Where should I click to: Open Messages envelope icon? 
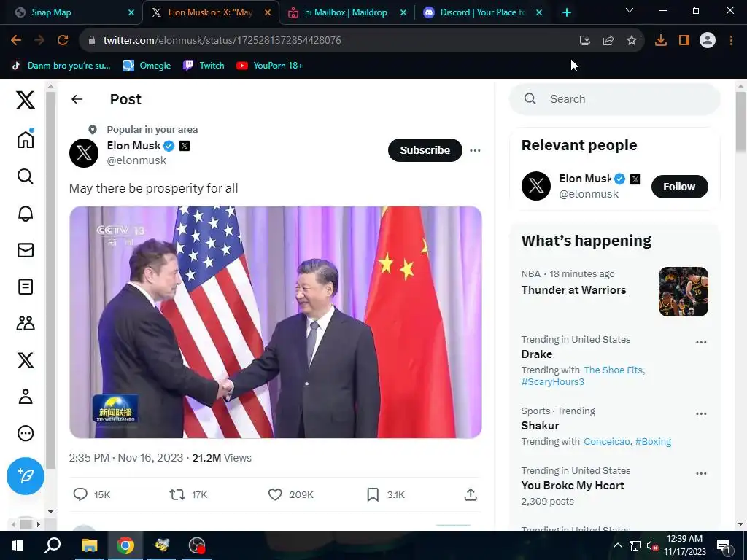(26, 250)
